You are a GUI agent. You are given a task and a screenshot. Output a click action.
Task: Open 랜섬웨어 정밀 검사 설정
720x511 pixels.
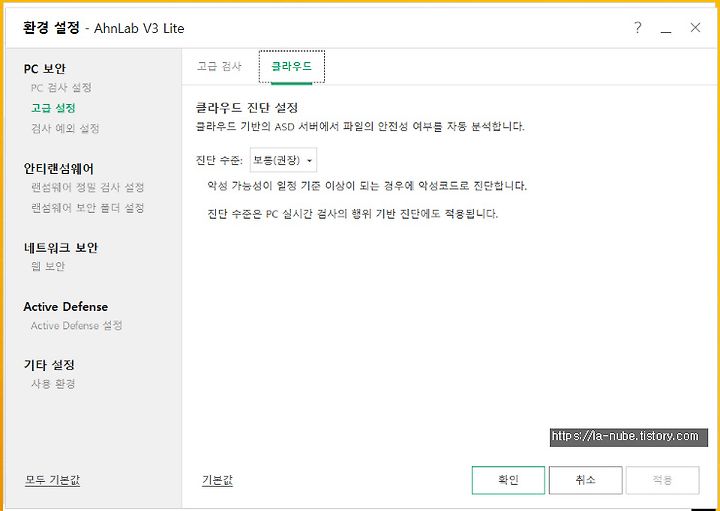tap(87, 187)
